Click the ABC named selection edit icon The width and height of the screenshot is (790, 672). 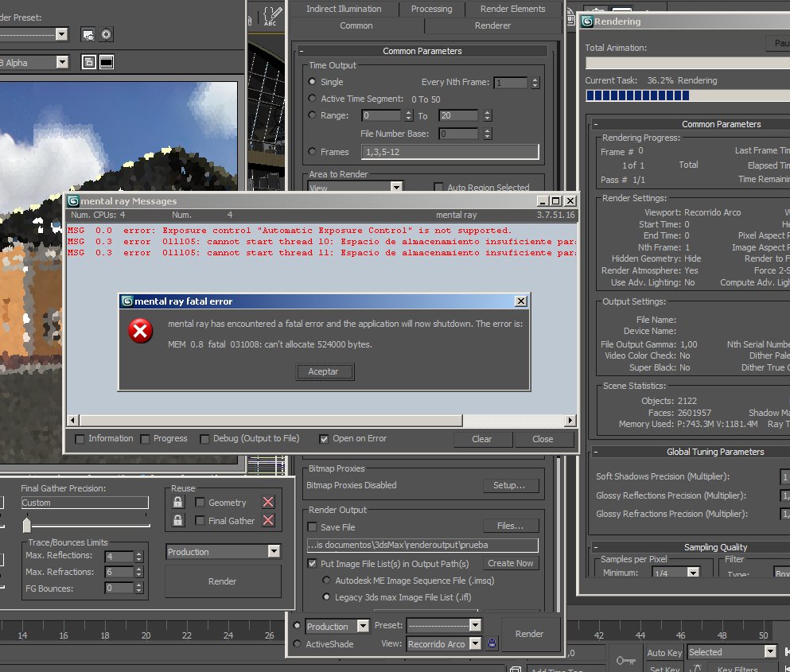(271, 16)
